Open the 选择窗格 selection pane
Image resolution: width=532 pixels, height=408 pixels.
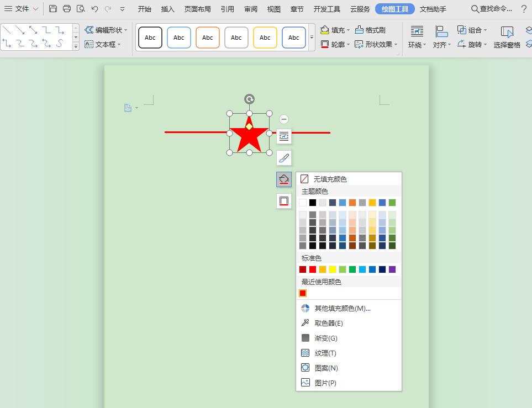507,38
